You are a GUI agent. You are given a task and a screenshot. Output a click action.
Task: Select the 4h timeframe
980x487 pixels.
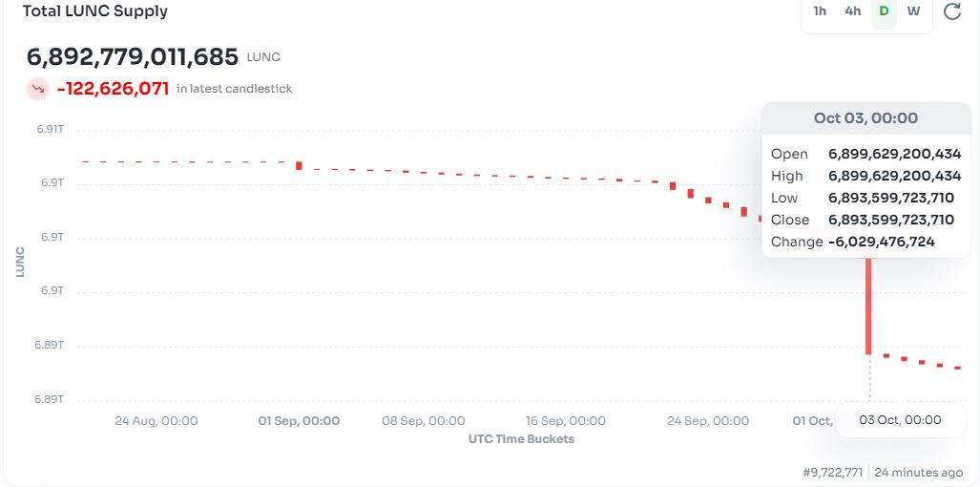pyautogui.click(x=852, y=11)
